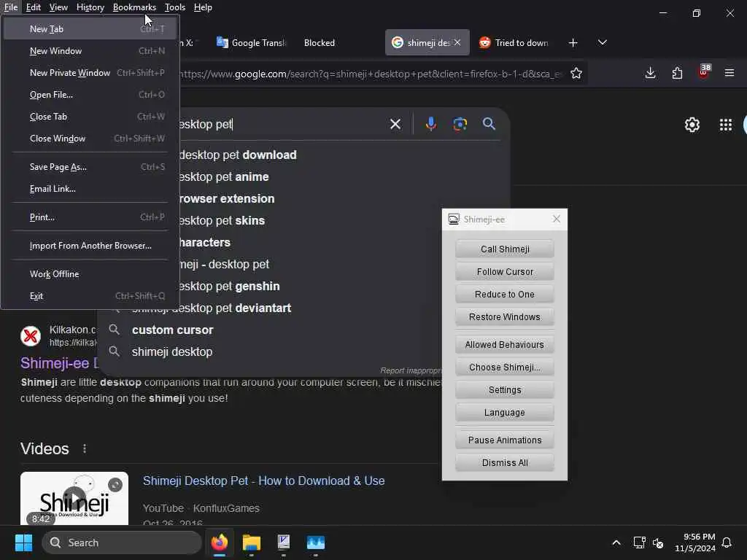Choose Exit from File menu
The width and height of the screenshot is (747, 560).
click(90, 296)
